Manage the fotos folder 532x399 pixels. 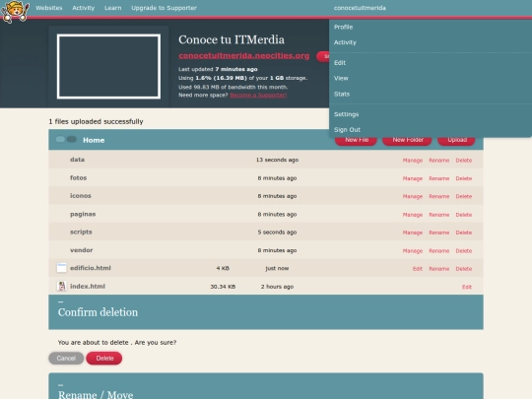pos(413,178)
